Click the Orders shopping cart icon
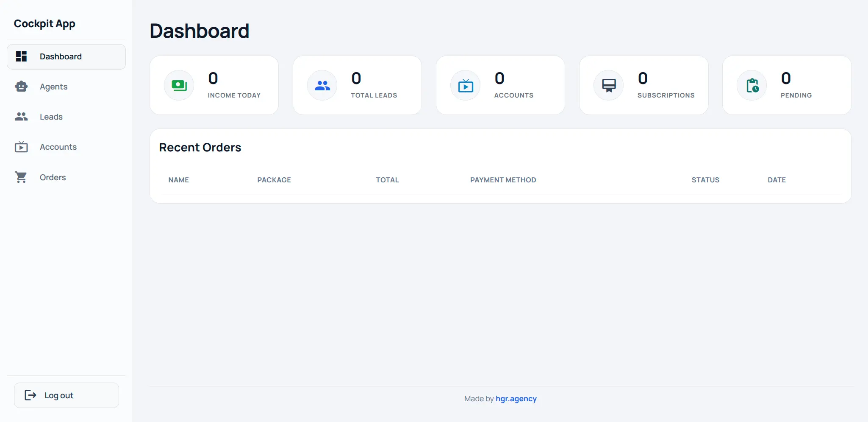868x422 pixels. (21, 177)
